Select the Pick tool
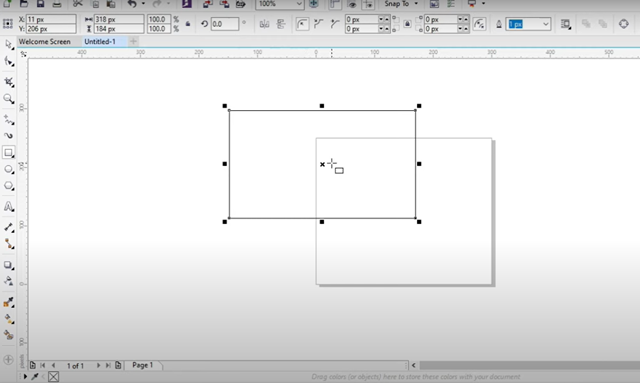 9,45
